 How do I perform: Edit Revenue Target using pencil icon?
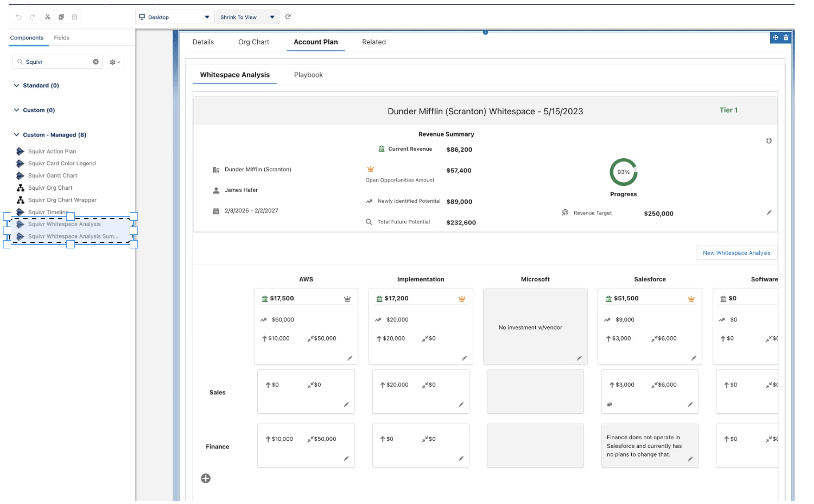(769, 213)
